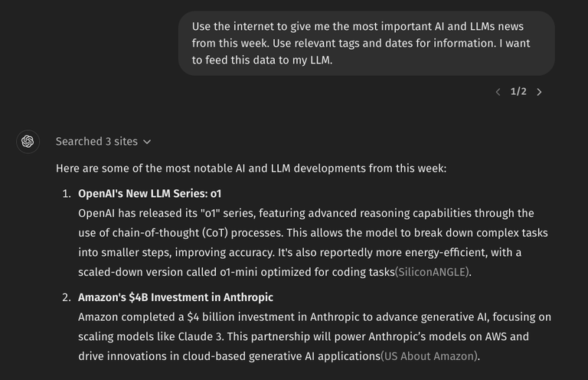Go to the previous prompt version arrow

coord(498,92)
